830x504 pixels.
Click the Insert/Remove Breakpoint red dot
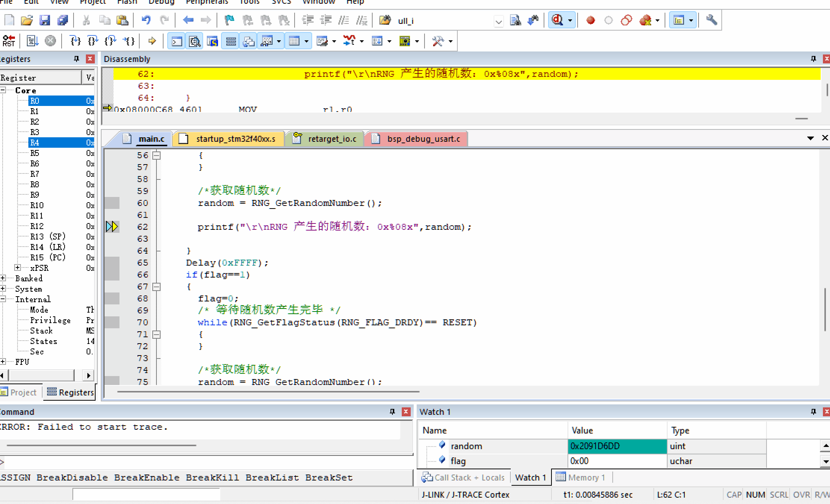(590, 20)
